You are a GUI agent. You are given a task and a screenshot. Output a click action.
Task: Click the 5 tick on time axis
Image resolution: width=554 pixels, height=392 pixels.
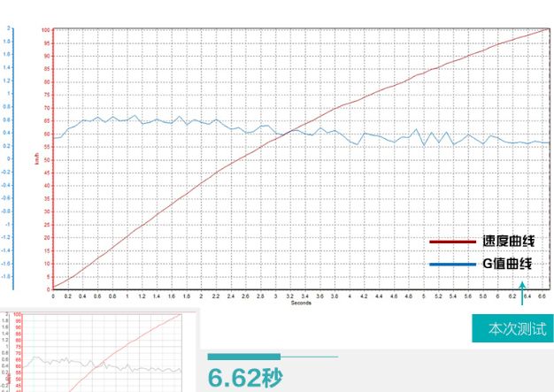424,296
